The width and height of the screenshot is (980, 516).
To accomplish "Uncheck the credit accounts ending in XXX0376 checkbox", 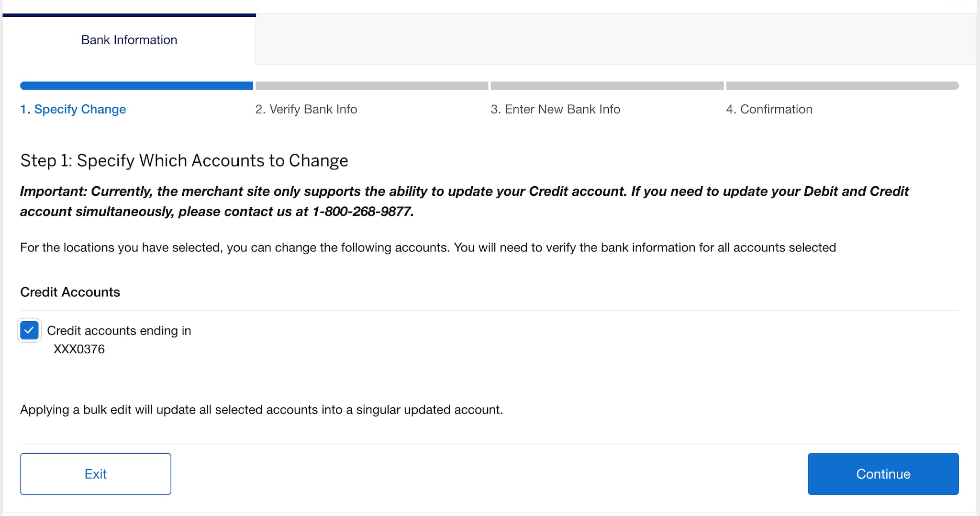I will [29, 330].
